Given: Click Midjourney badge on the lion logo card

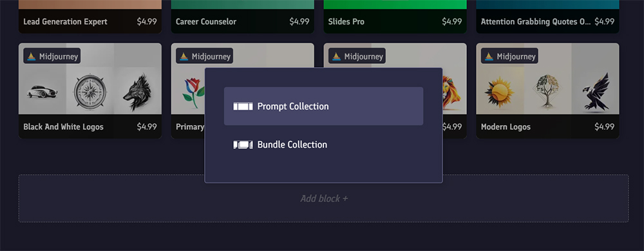Looking at the screenshot, I should (357, 56).
